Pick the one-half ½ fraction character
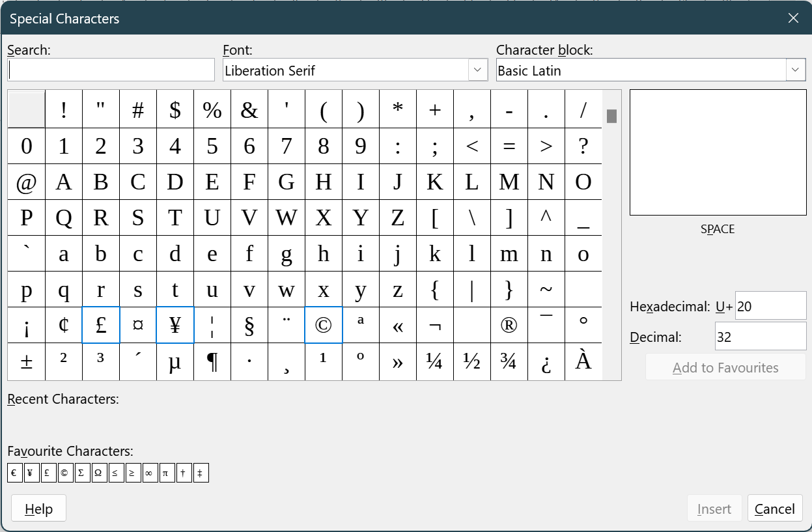The image size is (812, 532). [472, 361]
